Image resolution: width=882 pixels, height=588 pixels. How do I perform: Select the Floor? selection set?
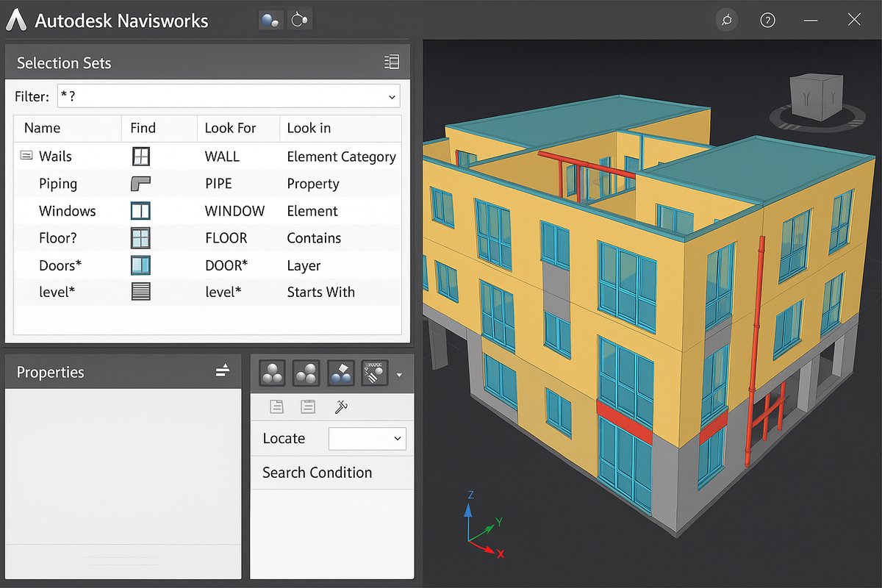tap(59, 238)
